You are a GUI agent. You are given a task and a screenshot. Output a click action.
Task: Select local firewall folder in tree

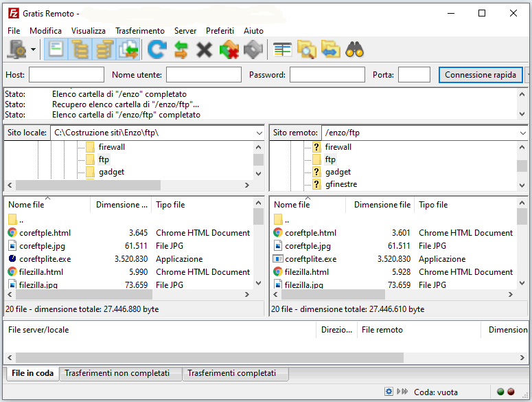click(112, 147)
